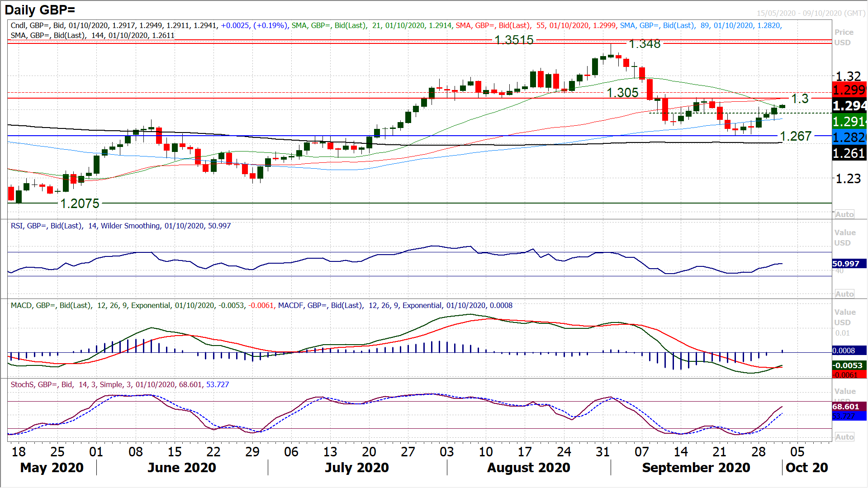868x488 pixels.
Task: Click the date range text in header
Action: click(811, 13)
